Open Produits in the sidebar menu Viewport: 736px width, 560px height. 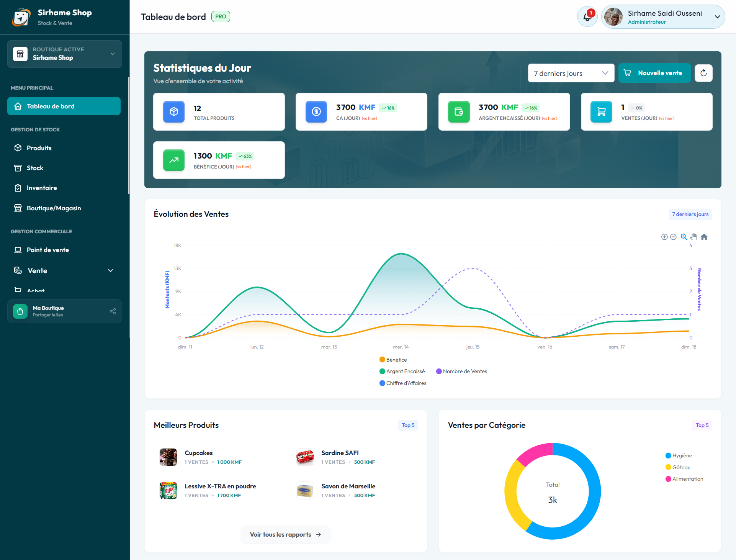tap(39, 148)
